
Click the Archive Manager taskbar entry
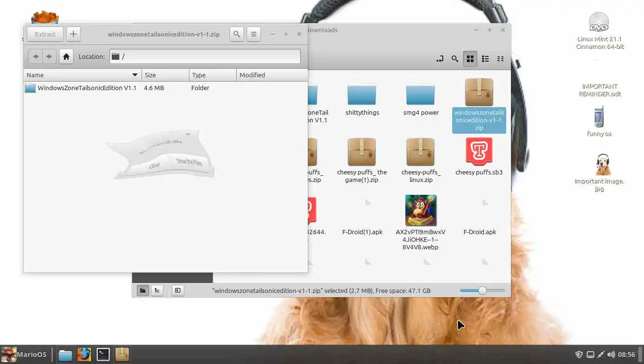coord(122,355)
